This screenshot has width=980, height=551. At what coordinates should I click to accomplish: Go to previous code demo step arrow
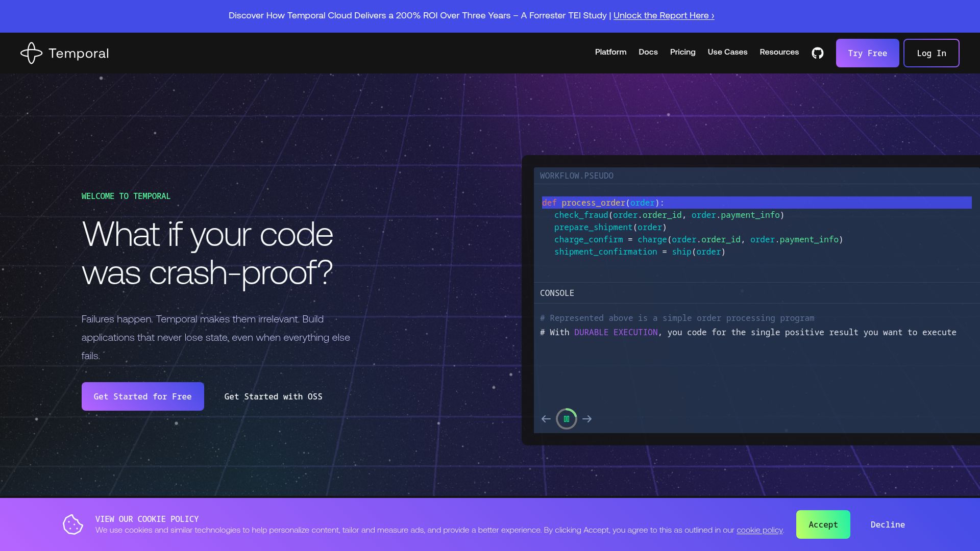coord(546,419)
